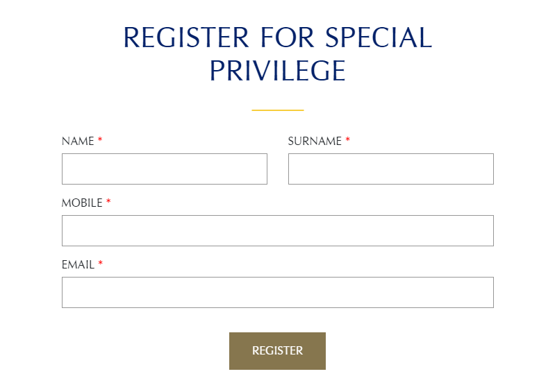
Task: Click the word SPECIAL in the heading
Action: click(x=379, y=37)
